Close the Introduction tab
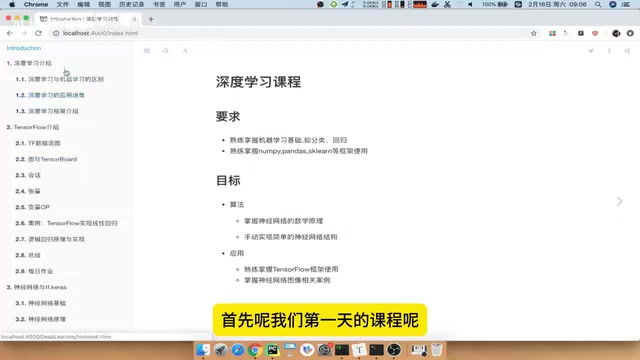Image resolution: width=640 pixels, height=360 pixels. [134, 19]
